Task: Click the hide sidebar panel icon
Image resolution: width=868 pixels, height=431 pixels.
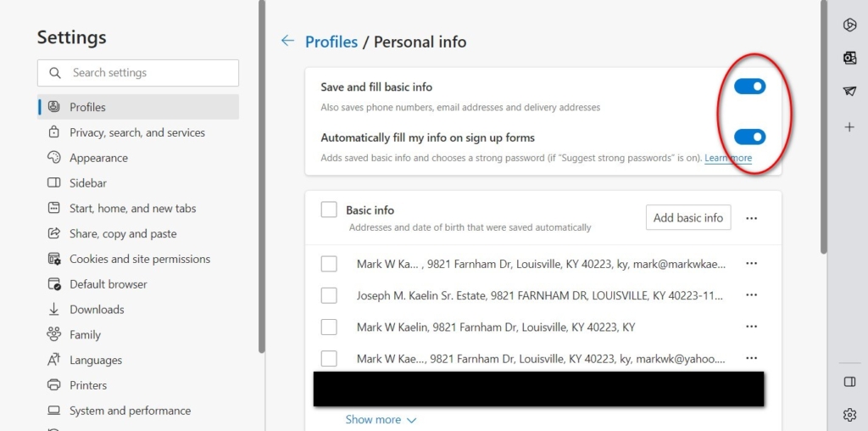Action: (849, 382)
